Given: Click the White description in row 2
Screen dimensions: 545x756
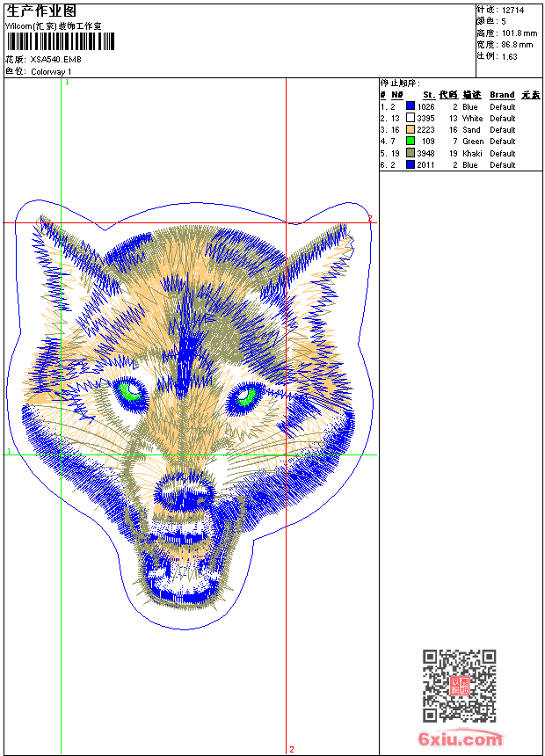Looking at the screenshot, I should coord(472,118).
